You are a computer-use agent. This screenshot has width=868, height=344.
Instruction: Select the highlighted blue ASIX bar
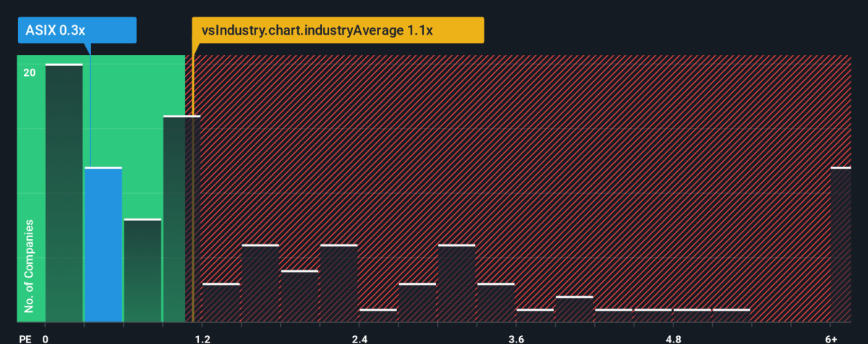tap(103, 245)
